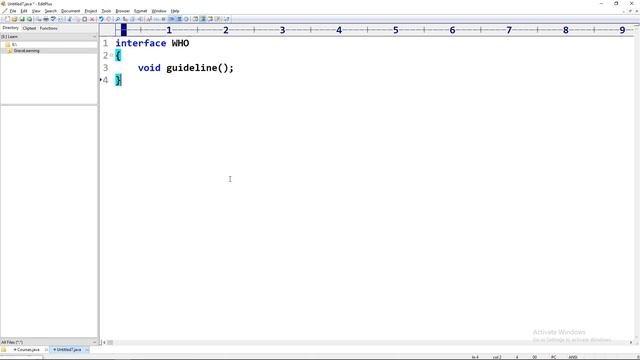
Task: Toggle the Line Number toolbar icon
Action: (179, 19)
